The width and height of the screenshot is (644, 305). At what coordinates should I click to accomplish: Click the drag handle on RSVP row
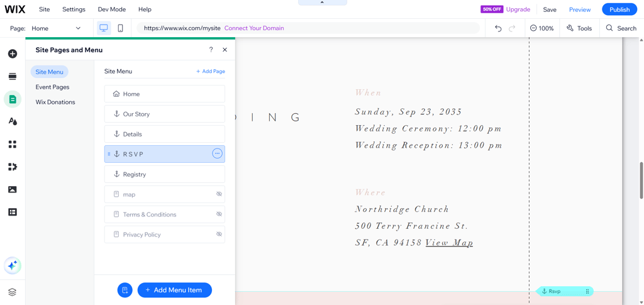tap(109, 154)
